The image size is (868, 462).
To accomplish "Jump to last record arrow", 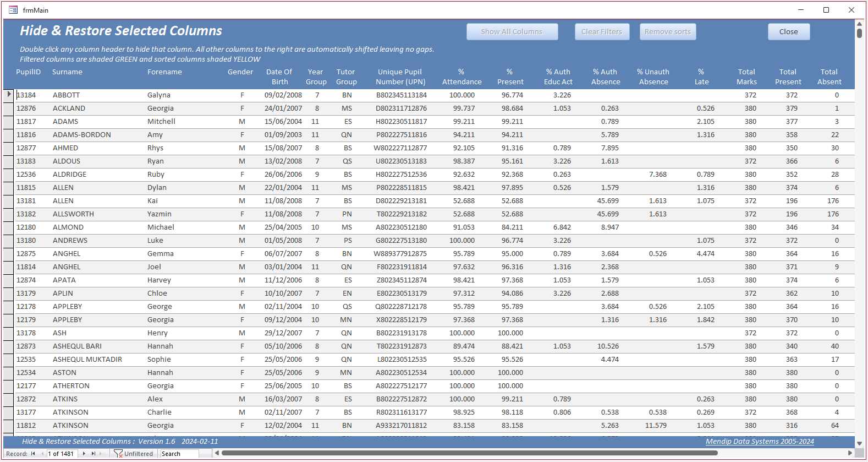I will tap(93, 454).
